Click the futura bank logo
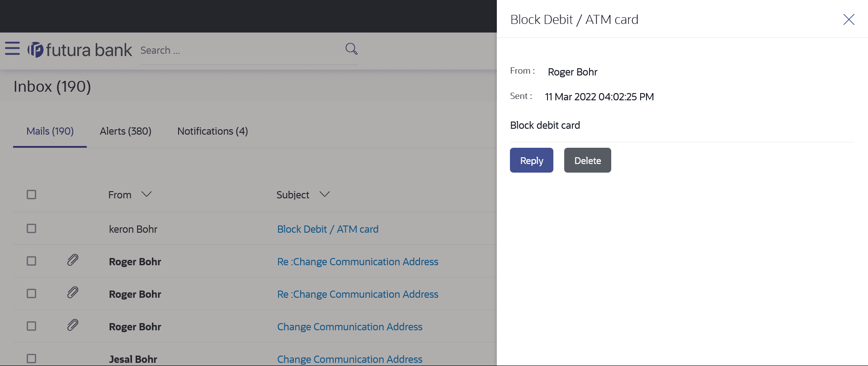This screenshot has width=868, height=366. click(x=80, y=50)
